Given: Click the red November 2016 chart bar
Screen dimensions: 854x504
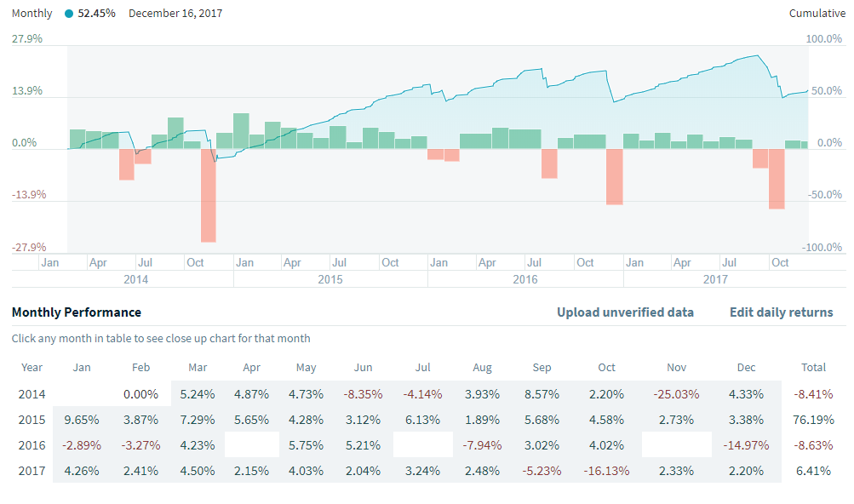Looking at the screenshot, I should coord(614,176).
